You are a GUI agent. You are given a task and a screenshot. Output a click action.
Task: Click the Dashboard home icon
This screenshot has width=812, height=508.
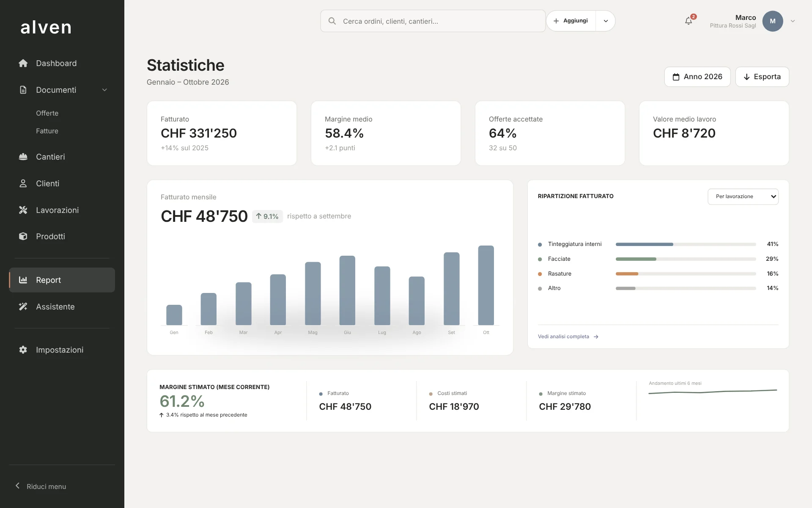(23, 63)
